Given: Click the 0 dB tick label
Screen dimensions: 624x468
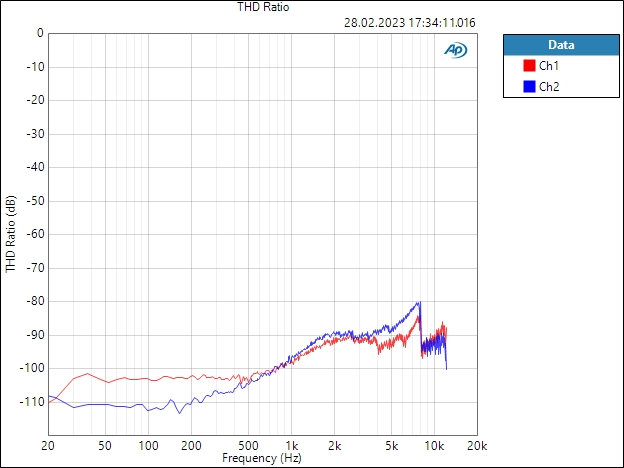Looking at the screenshot, I should coord(40,33).
